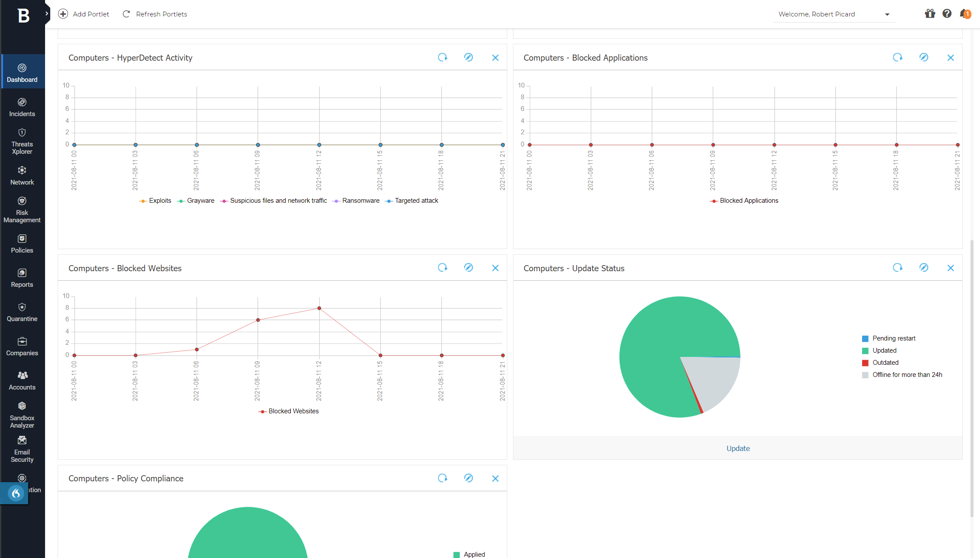Edit the Update Status portlet settings
The width and height of the screenshot is (980, 558).
pyautogui.click(x=924, y=267)
